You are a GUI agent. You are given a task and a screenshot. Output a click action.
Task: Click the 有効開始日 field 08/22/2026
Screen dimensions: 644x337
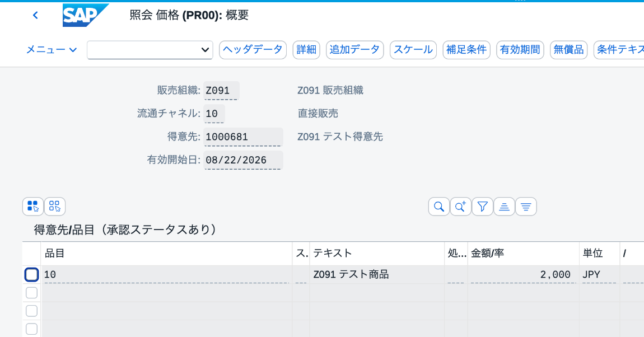pos(243,160)
